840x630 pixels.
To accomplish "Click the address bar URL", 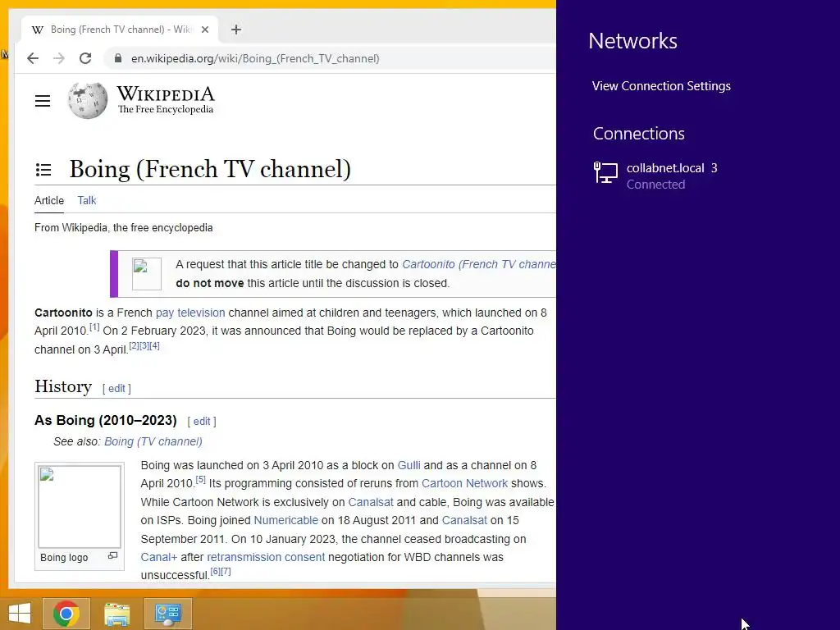I will click(x=255, y=58).
